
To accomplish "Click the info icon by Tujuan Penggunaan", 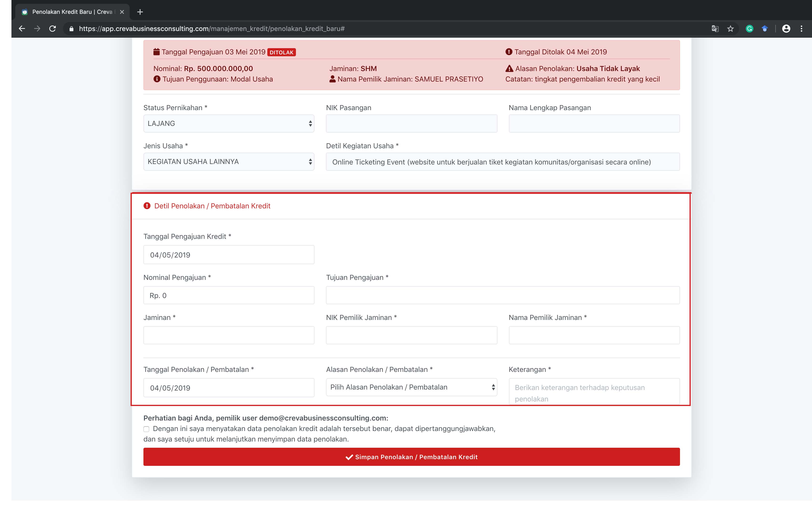I will (x=157, y=79).
